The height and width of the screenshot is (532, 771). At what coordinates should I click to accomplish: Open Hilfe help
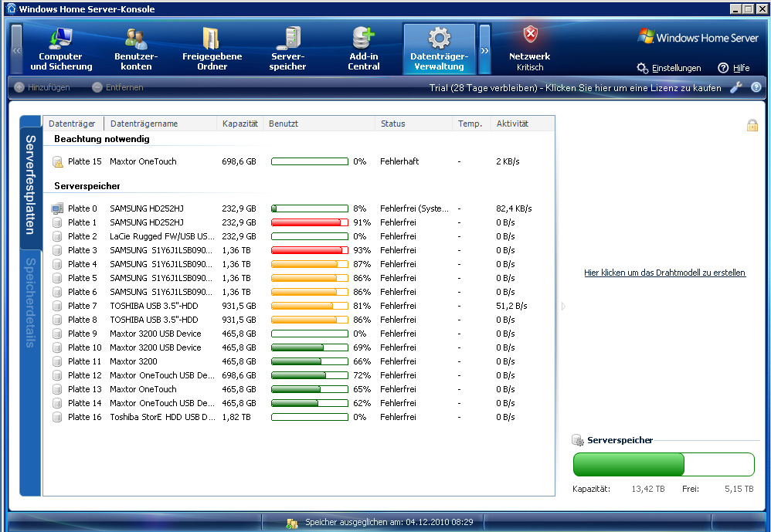pos(734,68)
